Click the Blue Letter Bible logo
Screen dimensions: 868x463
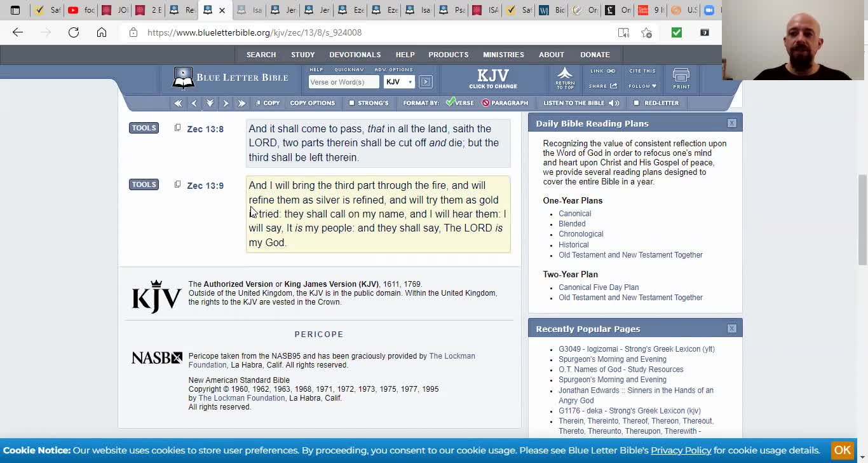(x=230, y=78)
